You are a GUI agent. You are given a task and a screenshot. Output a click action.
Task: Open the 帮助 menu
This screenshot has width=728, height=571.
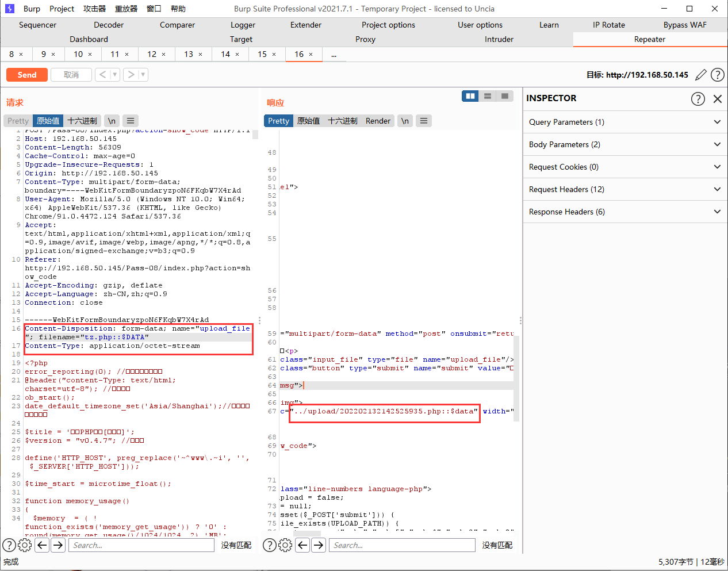coord(178,9)
